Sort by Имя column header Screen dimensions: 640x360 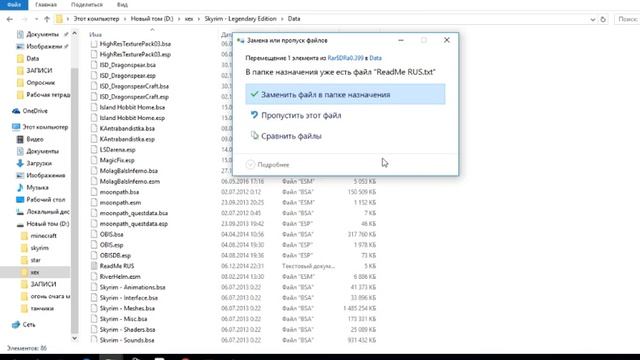coord(95,35)
